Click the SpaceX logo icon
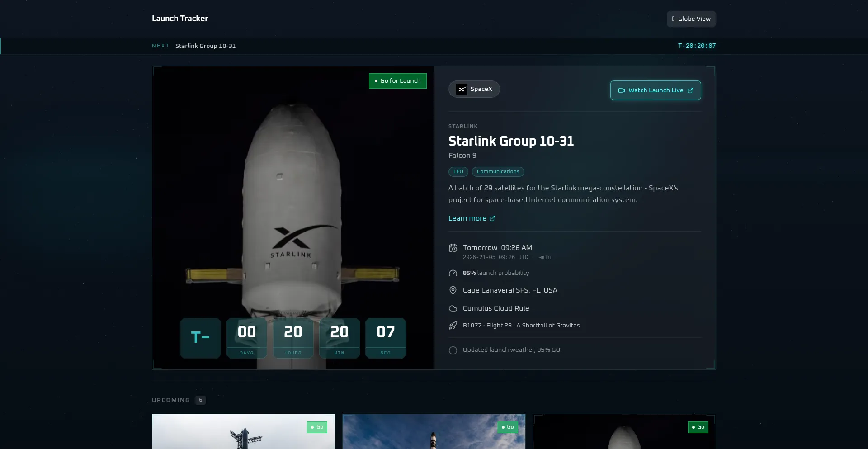 pos(462,89)
